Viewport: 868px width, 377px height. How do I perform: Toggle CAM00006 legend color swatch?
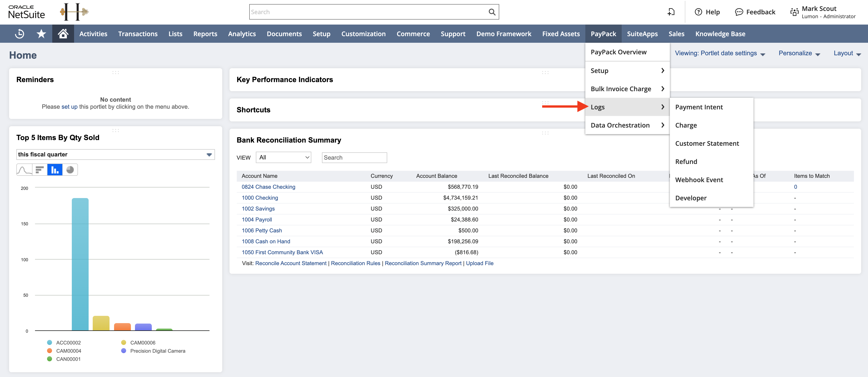pyautogui.click(x=124, y=343)
